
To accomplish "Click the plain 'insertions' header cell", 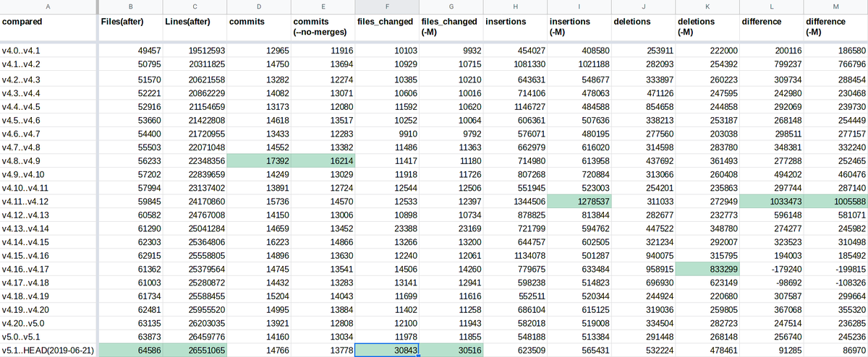I will (514, 27).
